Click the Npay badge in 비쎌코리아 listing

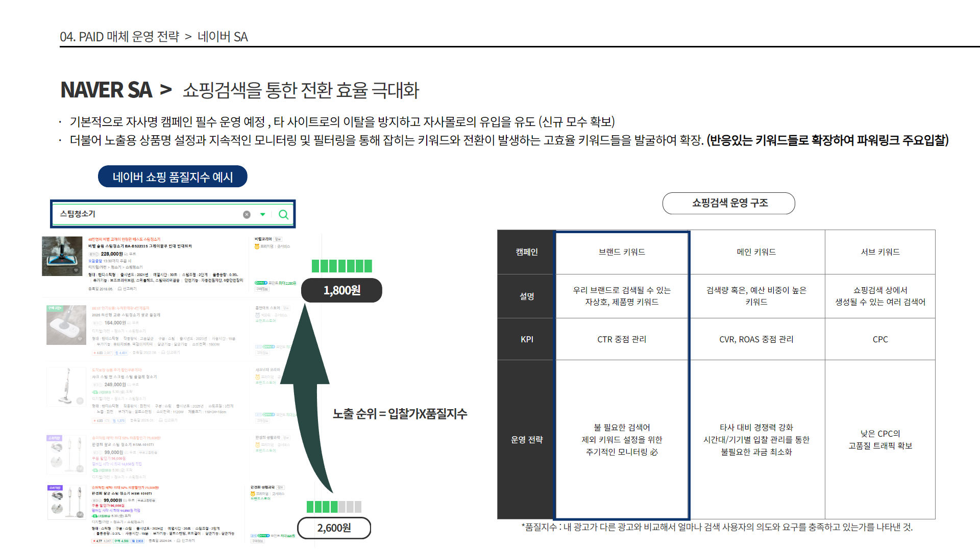click(x=261, y=283)
